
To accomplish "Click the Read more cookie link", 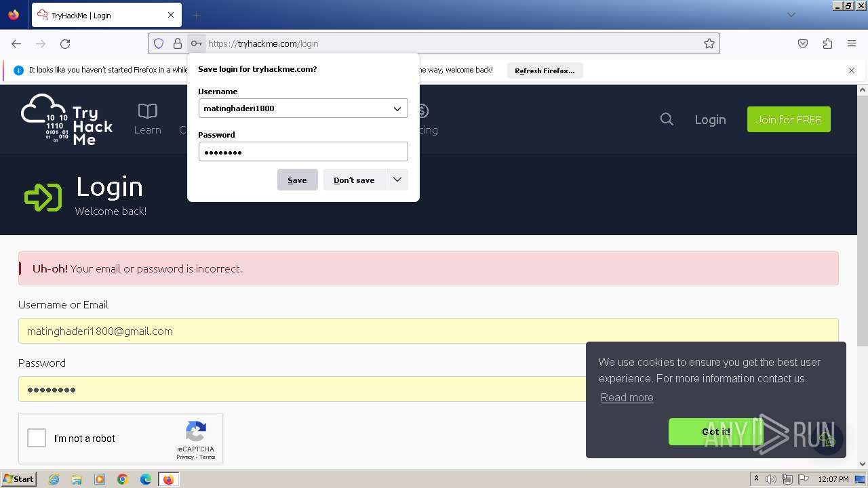I will [x=627, y=397].
